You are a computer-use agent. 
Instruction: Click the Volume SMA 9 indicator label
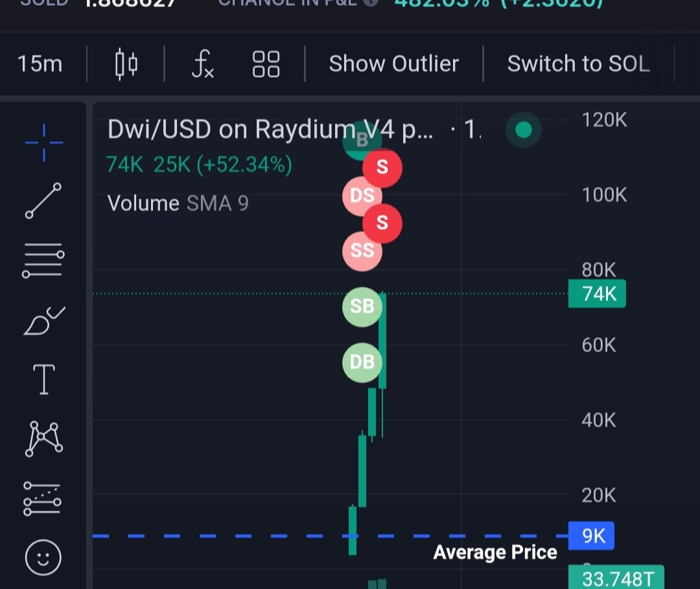(178, 203)
